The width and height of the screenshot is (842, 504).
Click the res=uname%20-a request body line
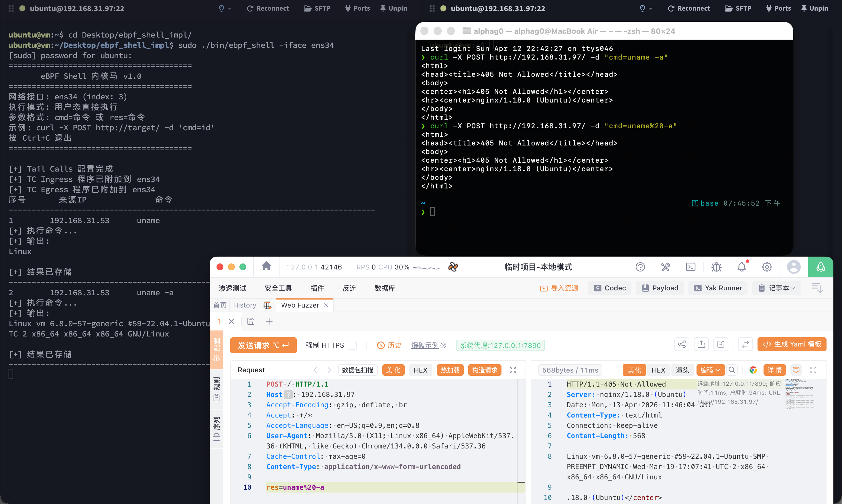coord(295,487)
